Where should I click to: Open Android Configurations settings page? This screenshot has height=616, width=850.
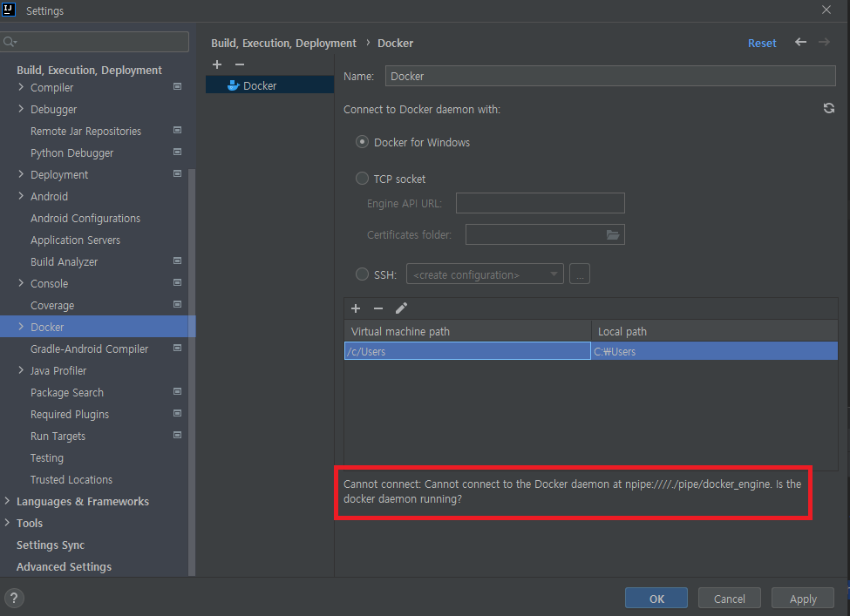85,219
